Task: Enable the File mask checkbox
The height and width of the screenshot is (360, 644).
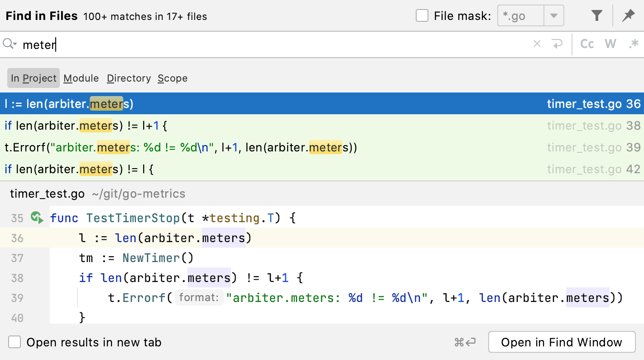Action: [x=422, y=16]
